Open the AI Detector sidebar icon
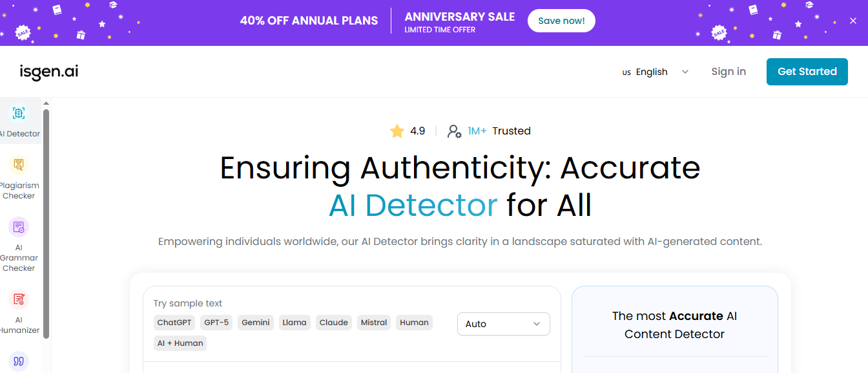 19,114
